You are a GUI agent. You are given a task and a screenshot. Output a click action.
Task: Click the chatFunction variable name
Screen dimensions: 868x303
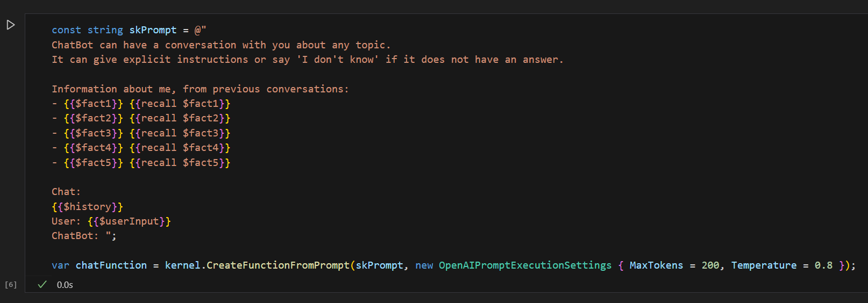pyautogui.click(x=111, y=265)
